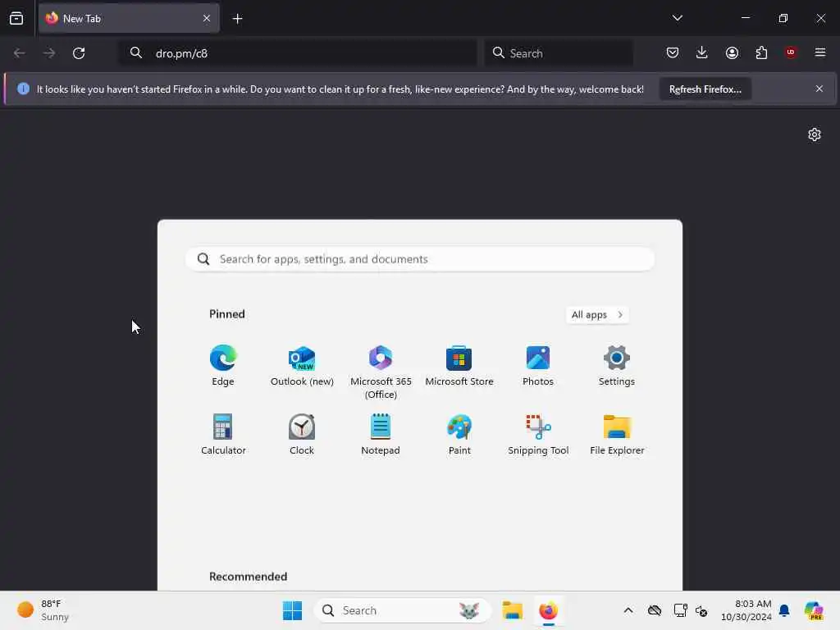Screen dimensions: 840x630
Task: Open the Firefox account menu
Action: 732,52
